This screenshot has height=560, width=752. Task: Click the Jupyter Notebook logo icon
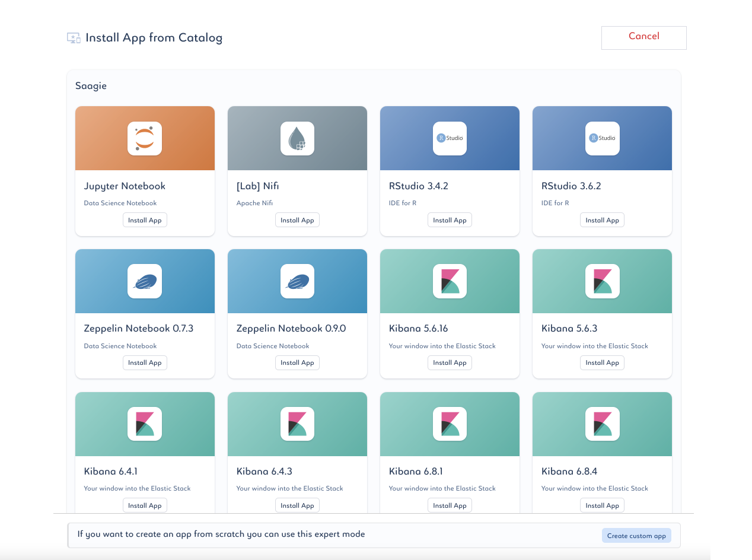145,138
